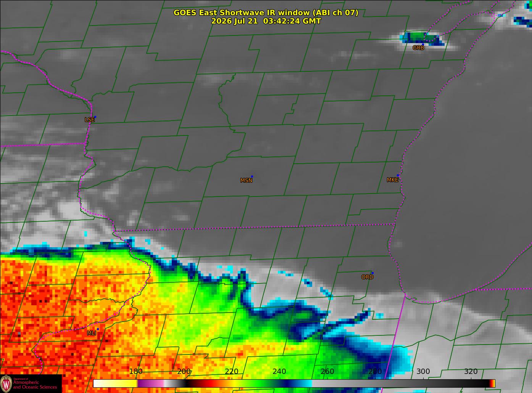
Task: Click the Atmospheric and Oceanic Sciences text
Action: pos(35,385)
